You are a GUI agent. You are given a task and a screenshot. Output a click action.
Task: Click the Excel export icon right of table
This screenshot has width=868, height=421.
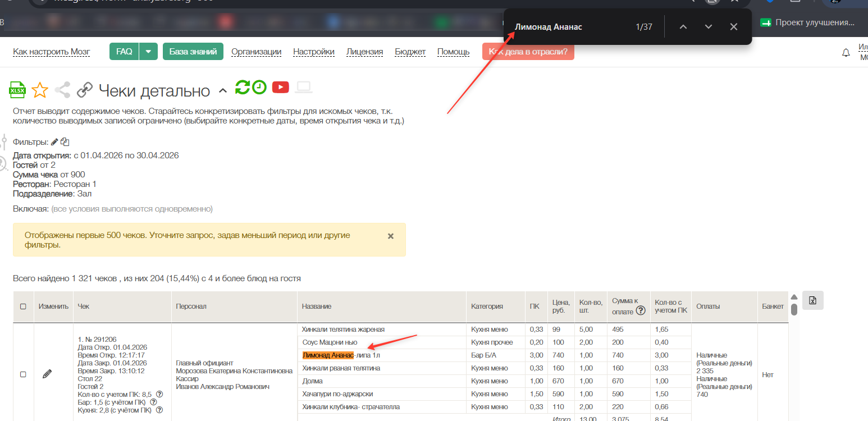[812, 300]
